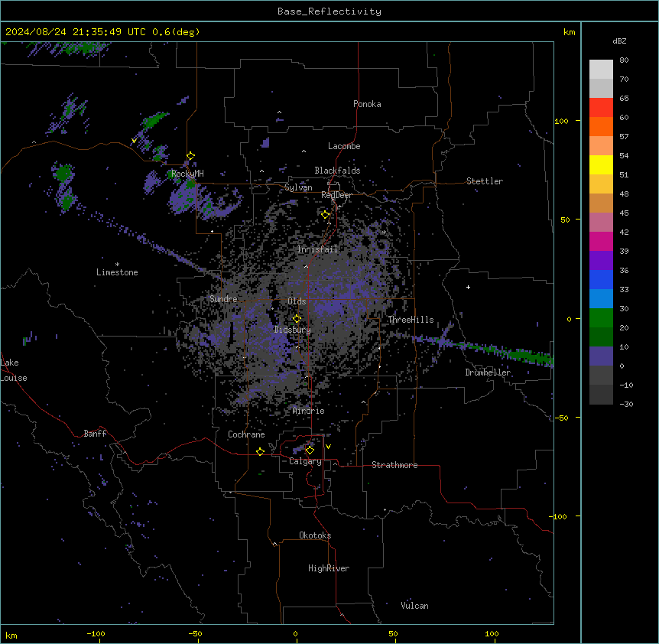Click the RockyMH label
Viewport: 659px width, 644px height.
click(x=187, y=174)
